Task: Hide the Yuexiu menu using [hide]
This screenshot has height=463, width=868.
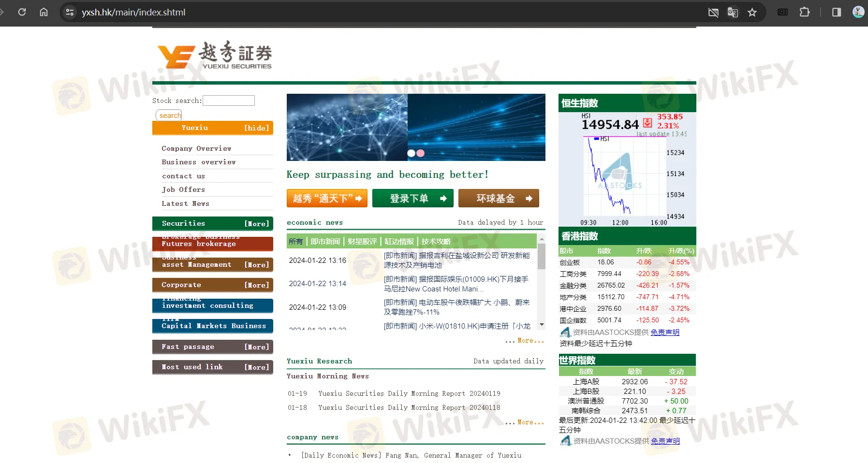Action: pos(257,128)
